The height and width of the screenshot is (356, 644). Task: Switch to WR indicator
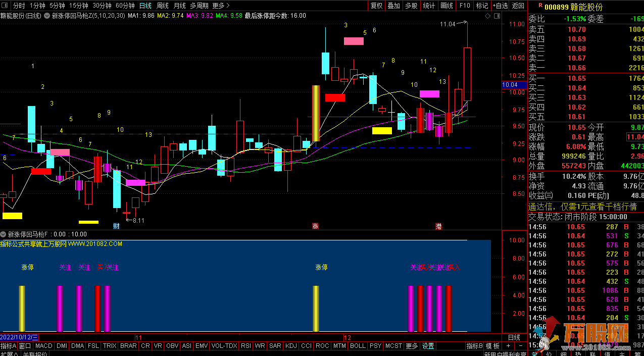pos(260,346)
